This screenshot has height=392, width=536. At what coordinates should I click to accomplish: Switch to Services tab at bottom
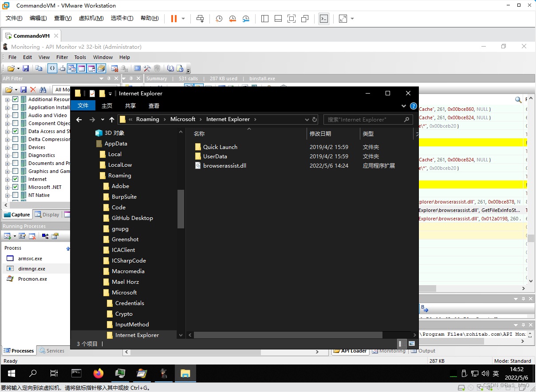coord(51,351)
